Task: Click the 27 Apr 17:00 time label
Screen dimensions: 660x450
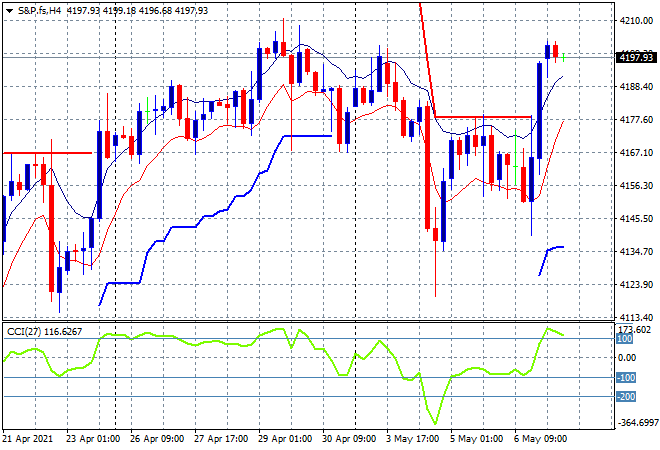Action: pyautogui.click(x=221, y=439)
